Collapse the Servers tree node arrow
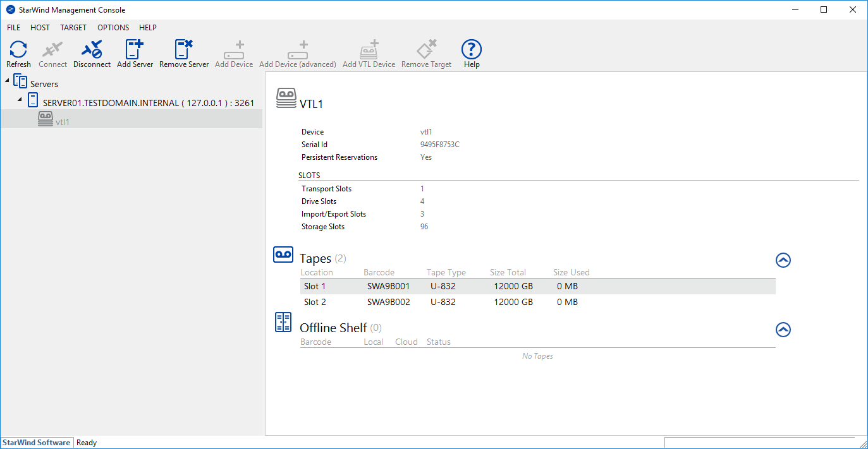The width and height of the screenshot is (868, 449). click(x=7, y=81)
